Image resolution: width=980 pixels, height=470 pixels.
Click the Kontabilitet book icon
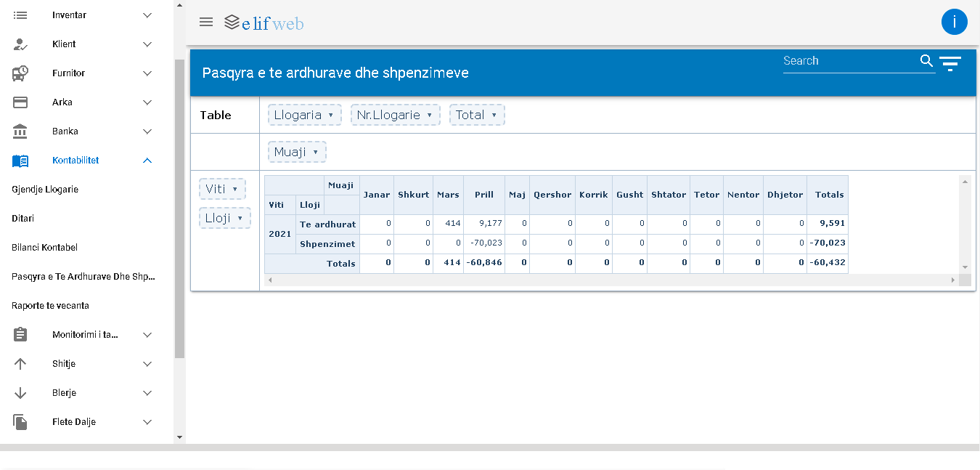[x=20, y=161]
